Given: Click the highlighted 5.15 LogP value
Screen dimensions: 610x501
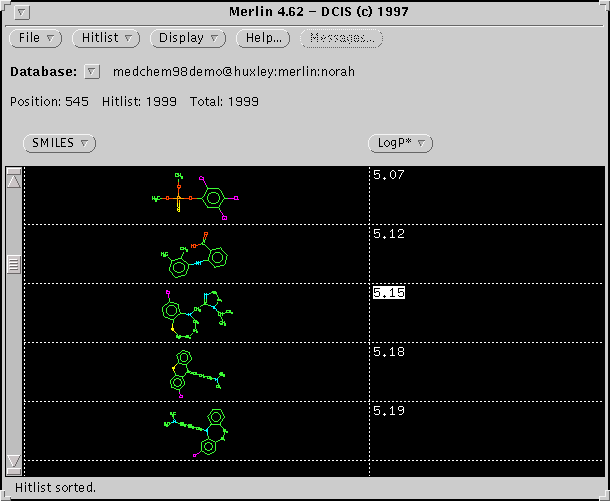Looking at the screenshot, I should click(x=385, y=293).
